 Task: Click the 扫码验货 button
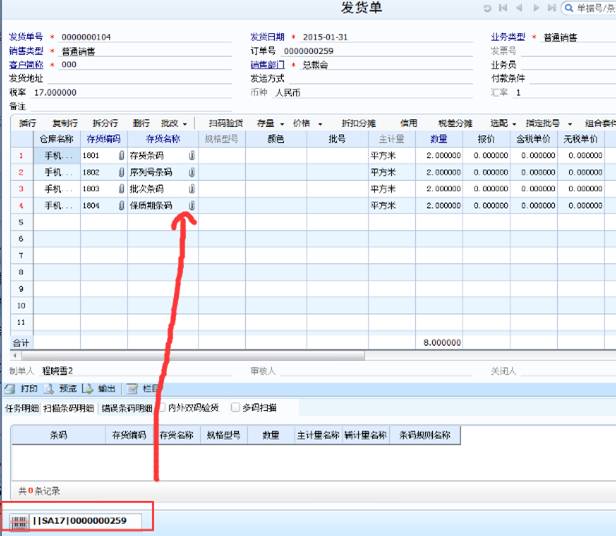pyautogui.click(x=225, y=124)
